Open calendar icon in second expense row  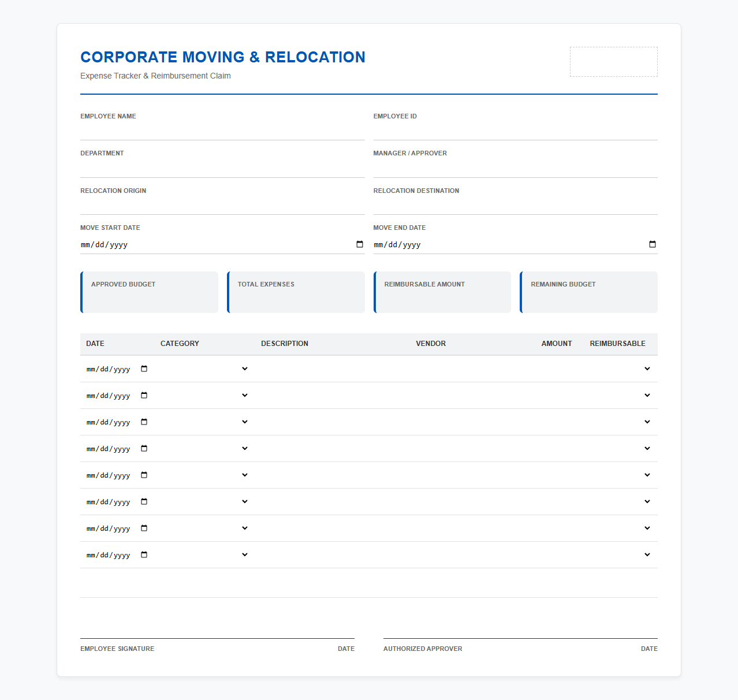tap(144, 395)
